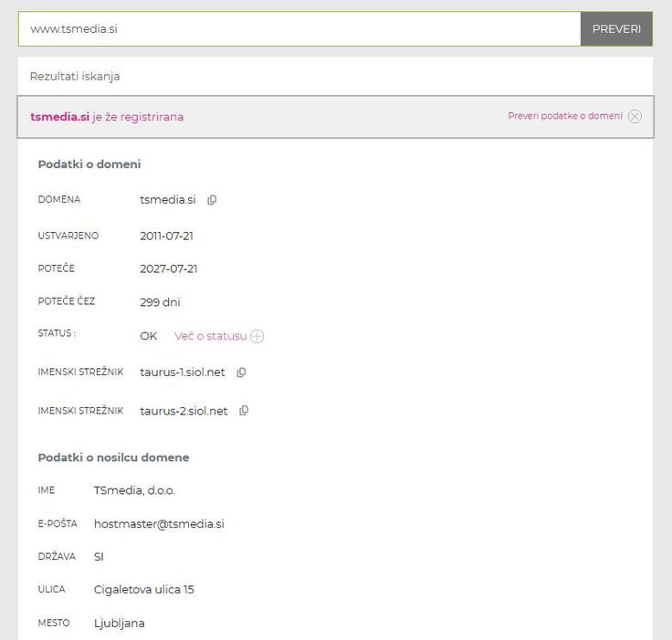Screen dimensions: 672x640
Task: Click the Podatki o domeni heading
Action: click(89, 164)
